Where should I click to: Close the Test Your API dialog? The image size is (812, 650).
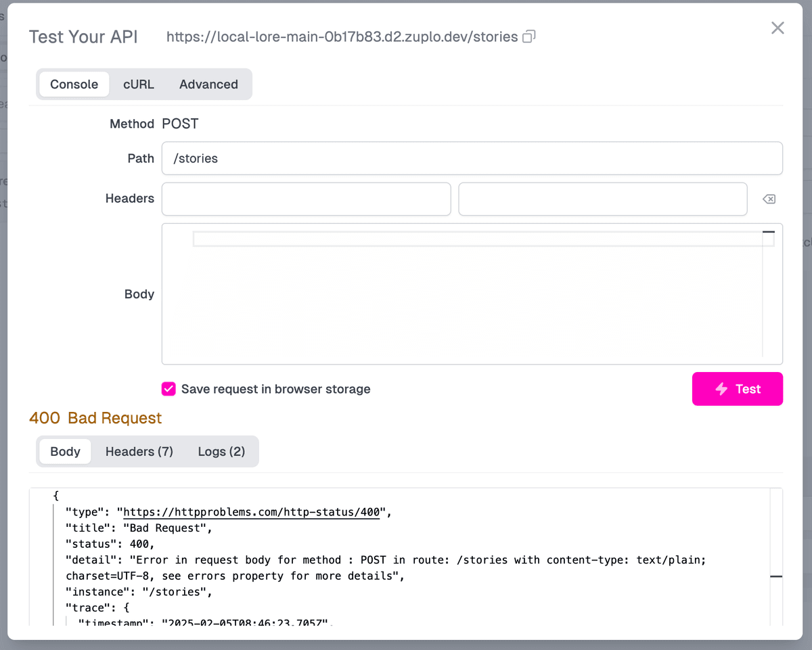[777, 28]
